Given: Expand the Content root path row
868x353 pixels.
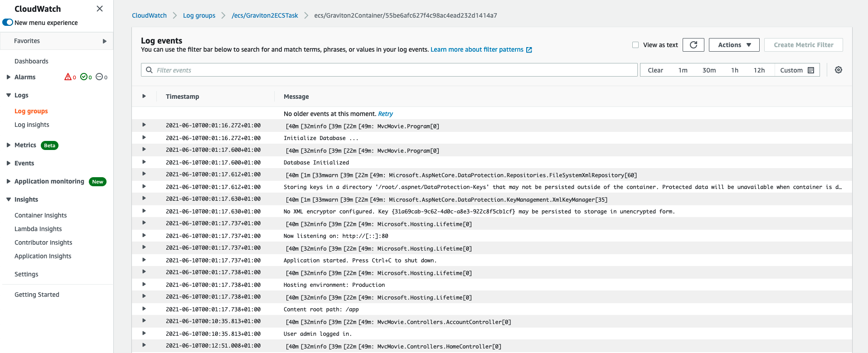Looking at the screenshot, I should click(144, 309).
